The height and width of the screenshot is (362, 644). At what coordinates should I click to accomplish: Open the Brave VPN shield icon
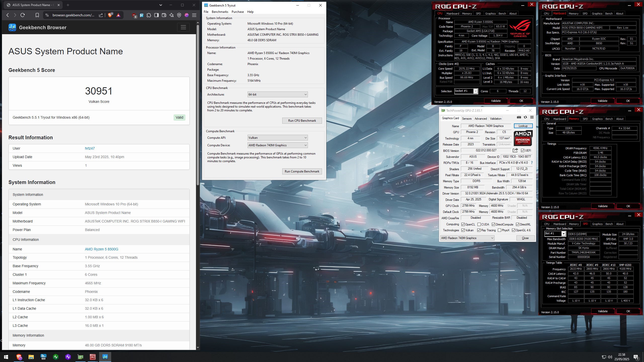pos(179,15)
